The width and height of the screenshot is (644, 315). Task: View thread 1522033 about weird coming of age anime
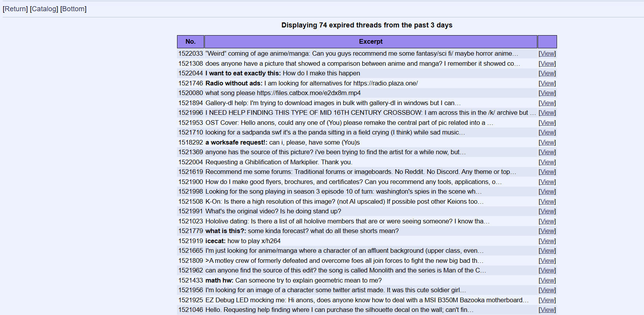[x=547, y=54]
